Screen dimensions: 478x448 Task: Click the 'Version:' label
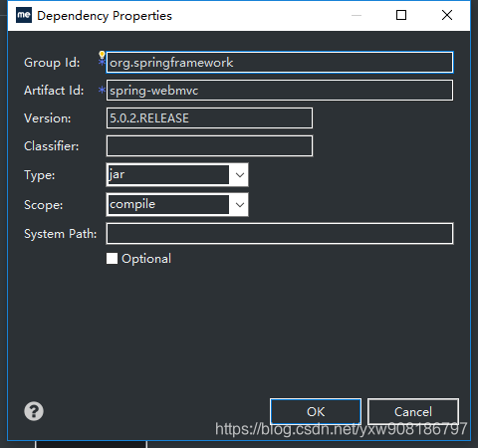[x=48, y=118]
